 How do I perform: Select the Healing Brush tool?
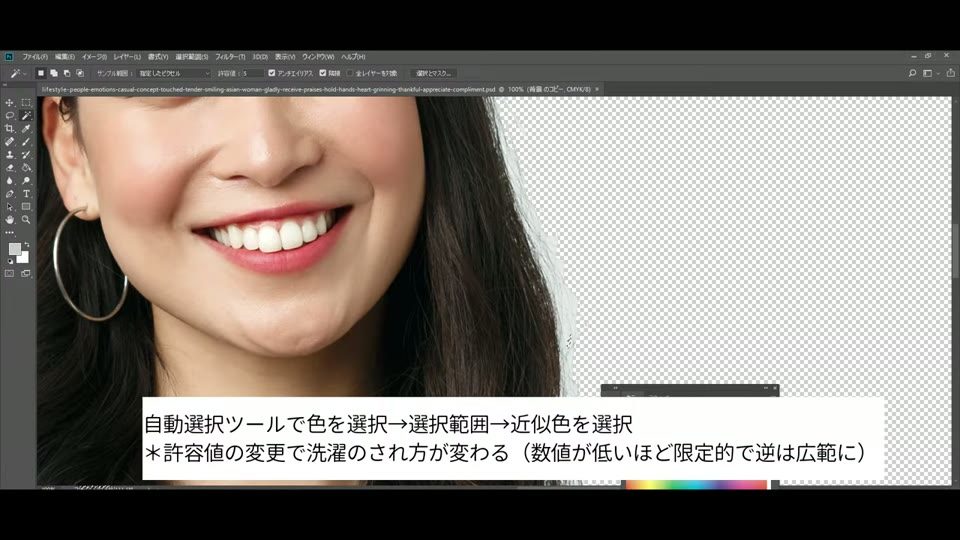pos(9,141)
